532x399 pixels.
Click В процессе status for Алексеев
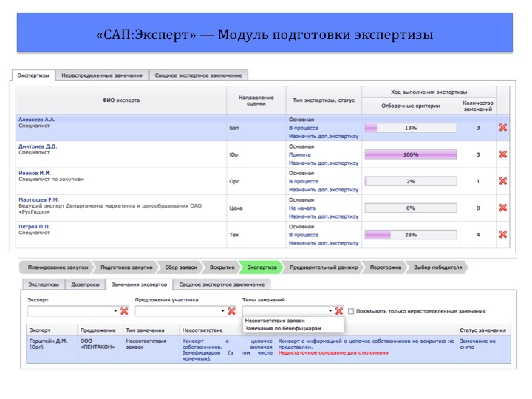[x=304, y=128]
